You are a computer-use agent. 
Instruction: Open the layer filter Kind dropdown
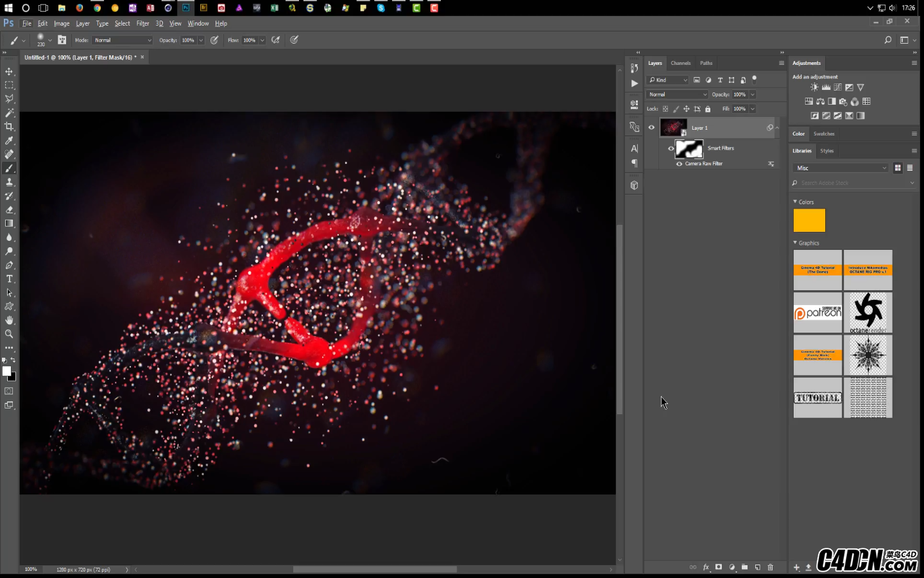(668, 80)
